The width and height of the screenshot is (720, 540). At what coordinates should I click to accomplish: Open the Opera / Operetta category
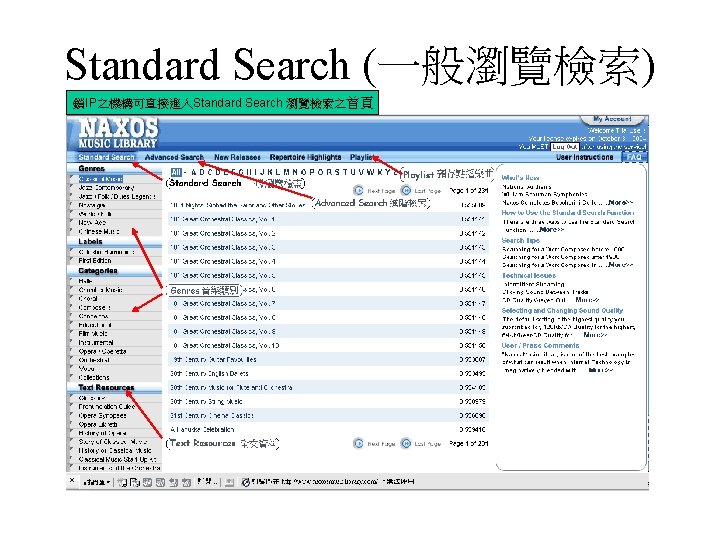pyautogui.click(x=102, y=351)
